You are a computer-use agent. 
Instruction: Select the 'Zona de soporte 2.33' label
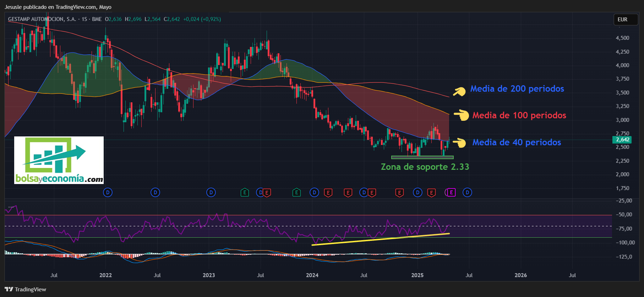(x=425, y=167)
